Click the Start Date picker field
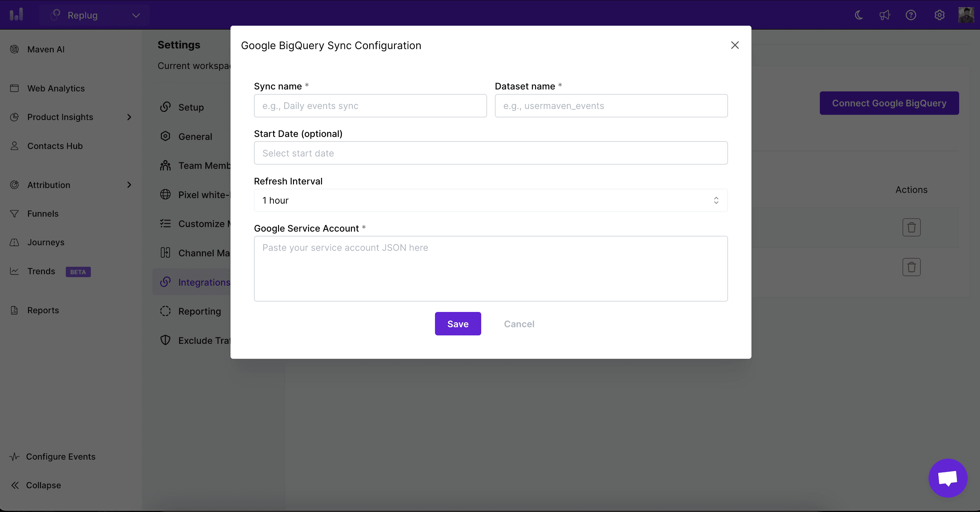980x512 pixels. pos(490,153)
